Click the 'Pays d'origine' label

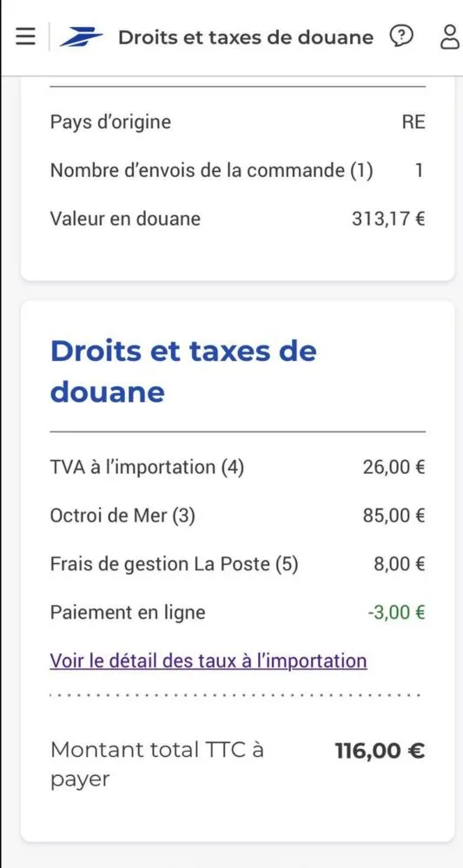pos(110,122)
